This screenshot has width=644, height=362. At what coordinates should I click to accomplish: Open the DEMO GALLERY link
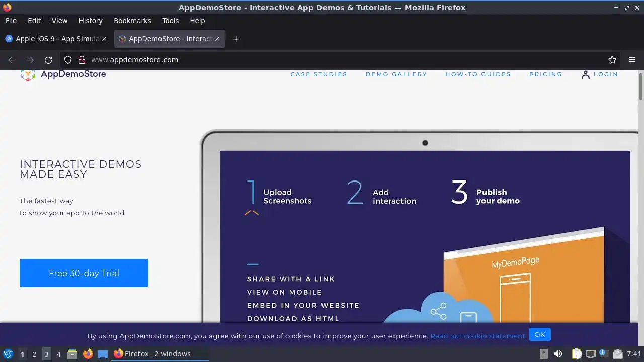(x=396, y=74)
